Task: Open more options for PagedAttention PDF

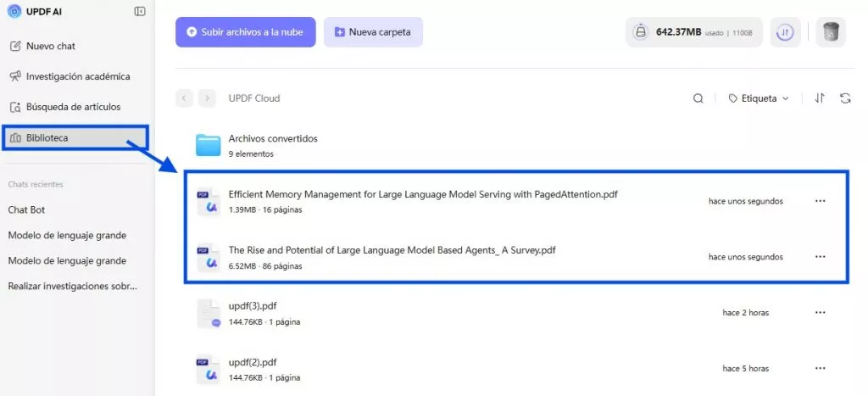Action: (820, 201)
